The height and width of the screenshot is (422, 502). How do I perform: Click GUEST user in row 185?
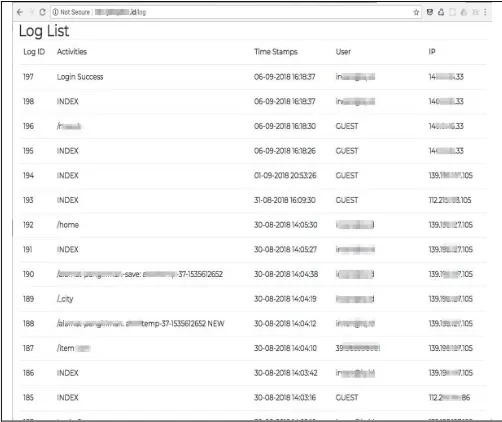pos(347,397)
